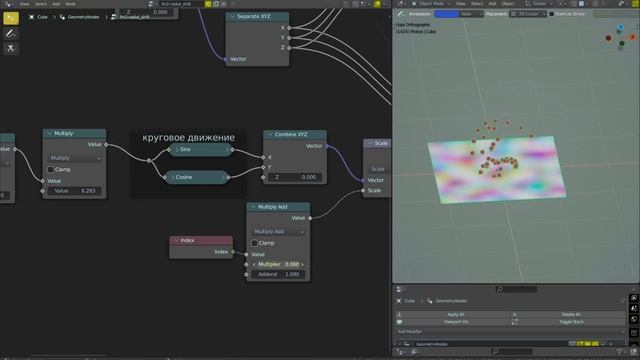Click the Apply All button
The image size is (640, 360).
click(x=453, y=314)
